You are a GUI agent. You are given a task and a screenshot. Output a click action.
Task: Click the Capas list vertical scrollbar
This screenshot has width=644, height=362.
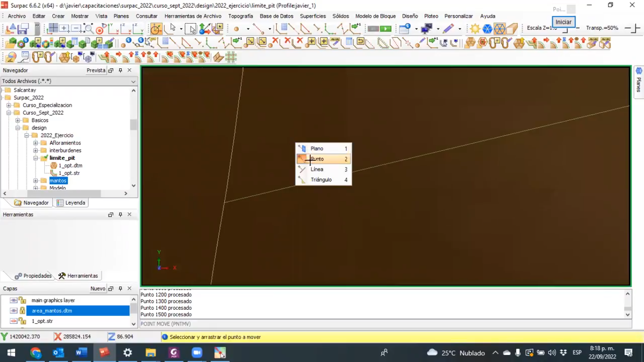point(133,311)
